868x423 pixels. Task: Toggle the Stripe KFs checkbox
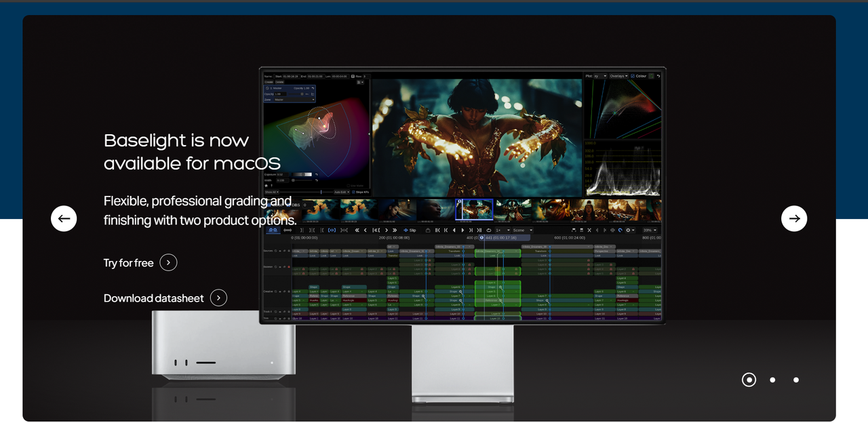point(353,192)
